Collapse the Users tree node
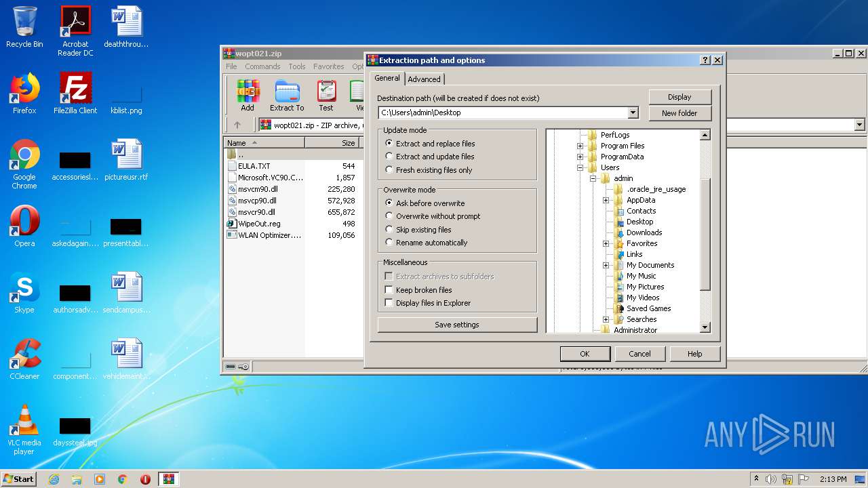 coord(580,167)
